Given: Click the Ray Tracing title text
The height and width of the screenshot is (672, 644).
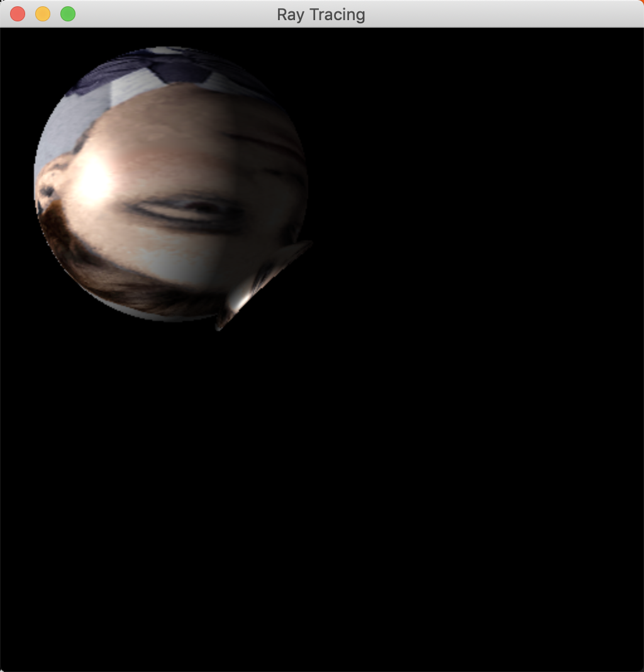Looking at the screenshot, I should (321, 14).
